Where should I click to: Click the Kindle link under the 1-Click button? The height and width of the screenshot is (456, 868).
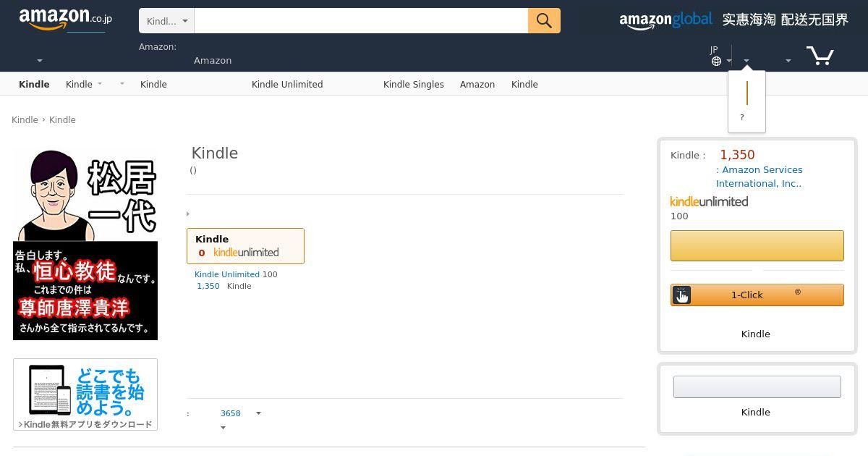[756, 334]
